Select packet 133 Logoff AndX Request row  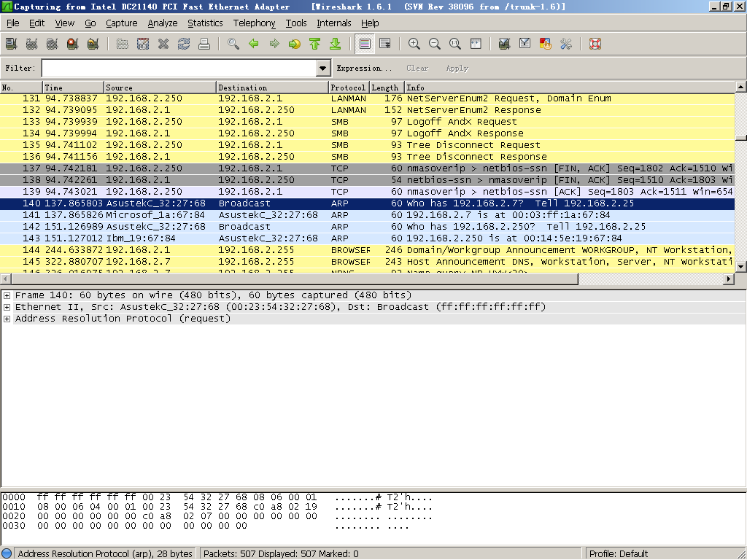tap(368, 122)
